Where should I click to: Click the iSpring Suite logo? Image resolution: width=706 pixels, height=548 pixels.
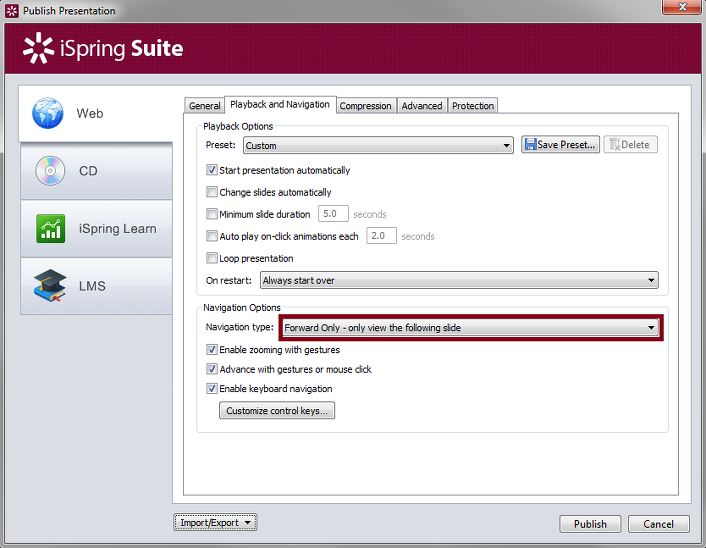pyautogui.click(x=103, y=48)
